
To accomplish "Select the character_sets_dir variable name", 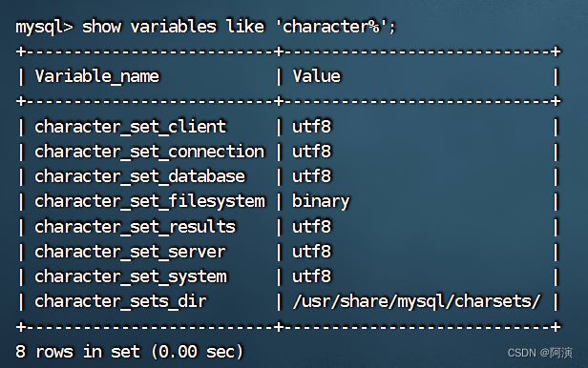I will click(x=120, y=301).
